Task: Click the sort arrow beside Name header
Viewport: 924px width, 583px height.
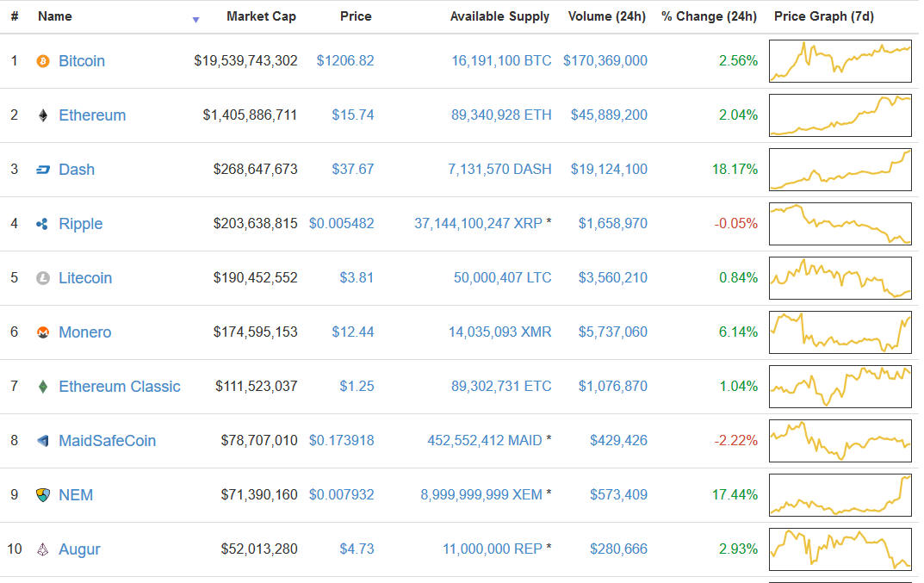Action: (x=195, y=20)
